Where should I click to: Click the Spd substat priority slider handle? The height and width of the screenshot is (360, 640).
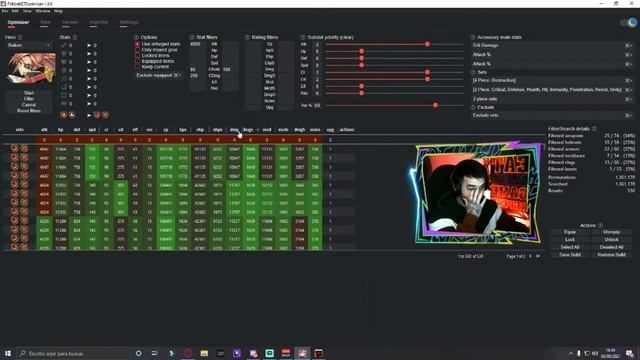(x=362, y=65)
